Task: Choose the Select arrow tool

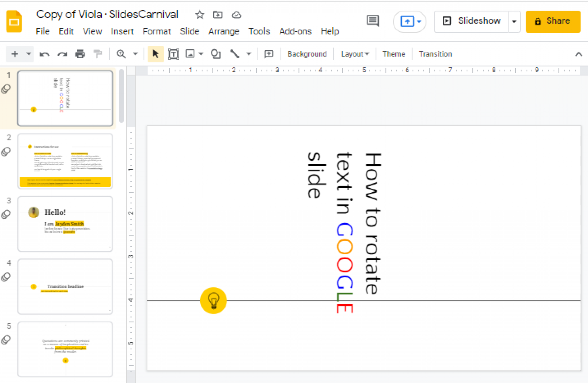Action: click(156, 54)
